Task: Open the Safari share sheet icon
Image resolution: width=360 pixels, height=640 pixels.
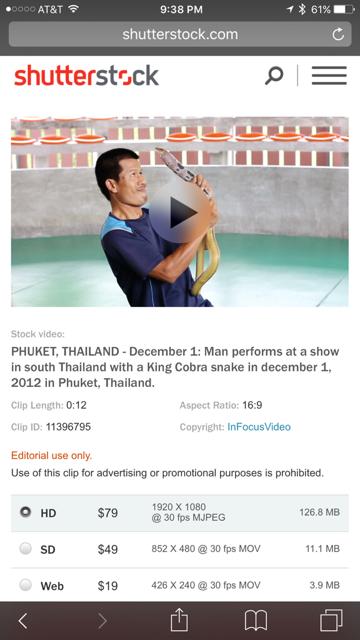Action: pos(179,620)
